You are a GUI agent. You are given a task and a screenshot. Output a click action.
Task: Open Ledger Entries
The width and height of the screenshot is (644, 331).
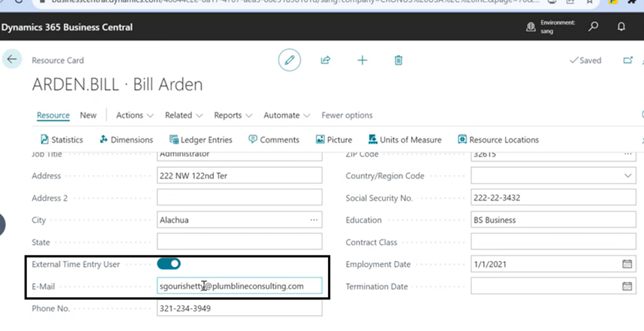pyautogui.click(x=201, y=140)
